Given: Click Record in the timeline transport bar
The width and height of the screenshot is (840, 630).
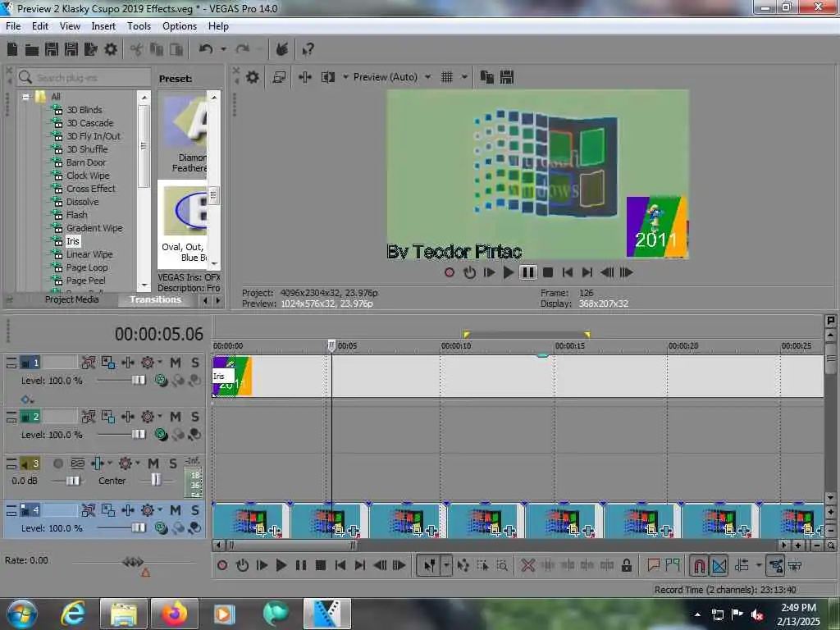Looking at the screenshot, I should (x=222, y=565).
